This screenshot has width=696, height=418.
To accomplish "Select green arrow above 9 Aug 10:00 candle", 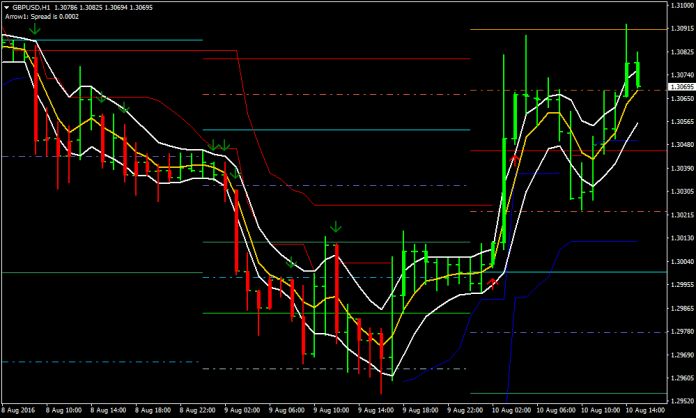I will click(336, 227).
